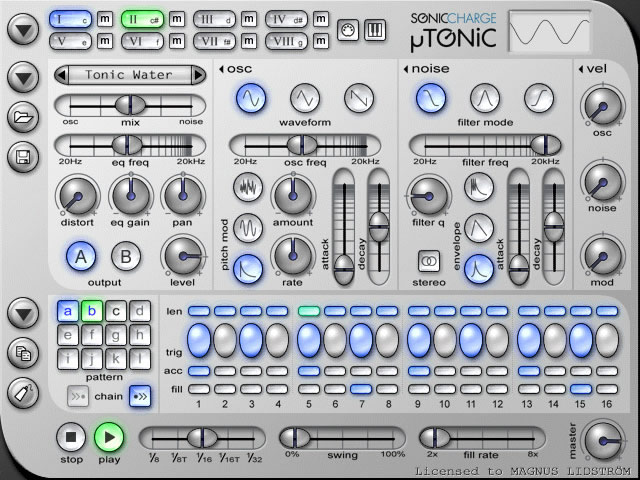Select the sine oscillator waveform
The height and width of the screenshot is (480, 640).
pyautogui.click(x=251, y=98)
